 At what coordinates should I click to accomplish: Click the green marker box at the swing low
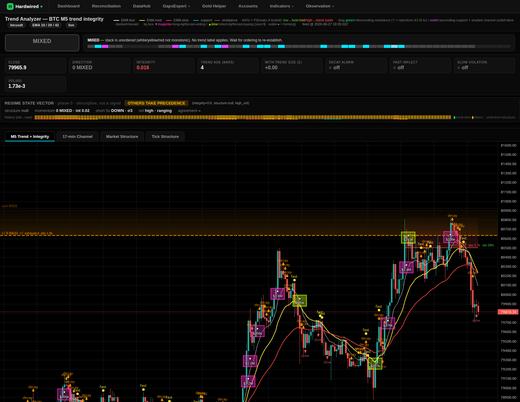(375, 363)
